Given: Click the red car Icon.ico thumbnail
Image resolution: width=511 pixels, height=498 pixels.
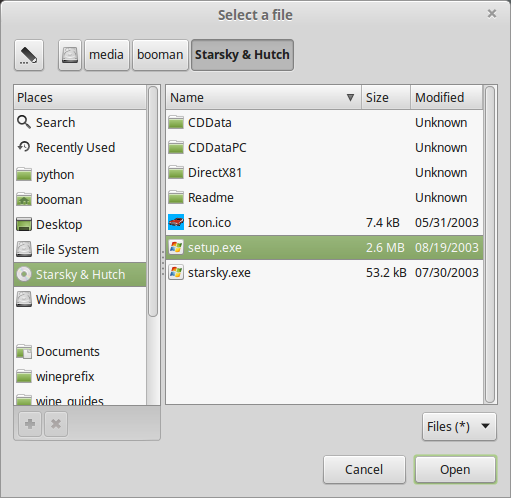Looking at the screenshot, I should (176, 222).
